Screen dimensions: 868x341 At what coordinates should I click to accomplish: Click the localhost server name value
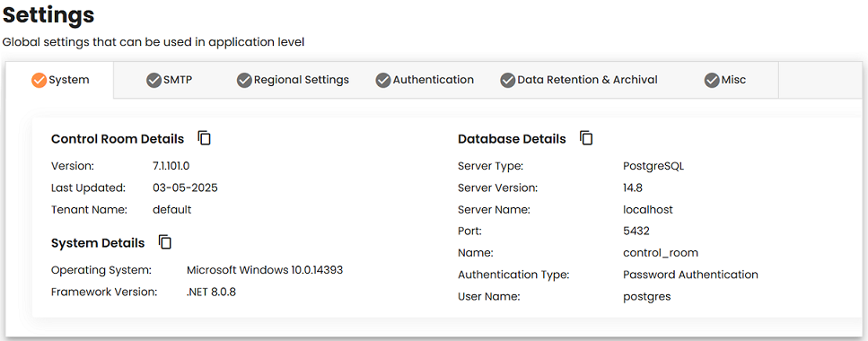click(648, 210)
